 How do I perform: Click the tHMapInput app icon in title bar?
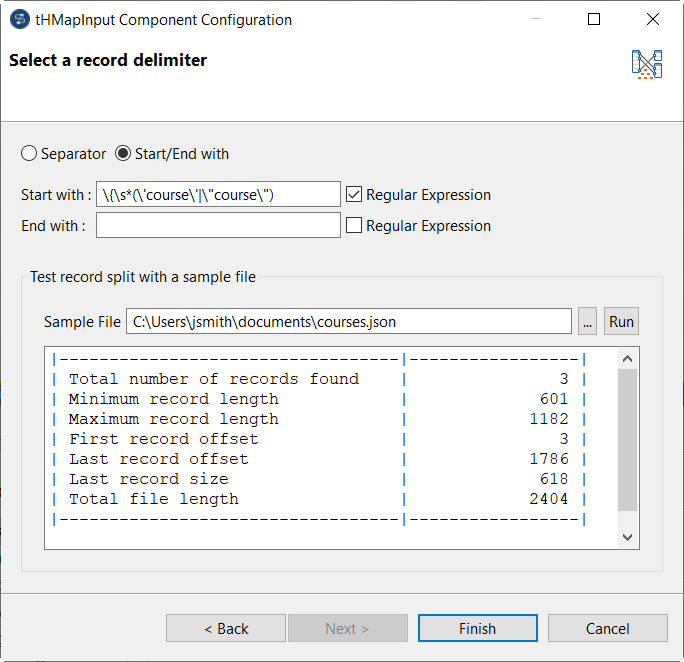tap(19, 20)
